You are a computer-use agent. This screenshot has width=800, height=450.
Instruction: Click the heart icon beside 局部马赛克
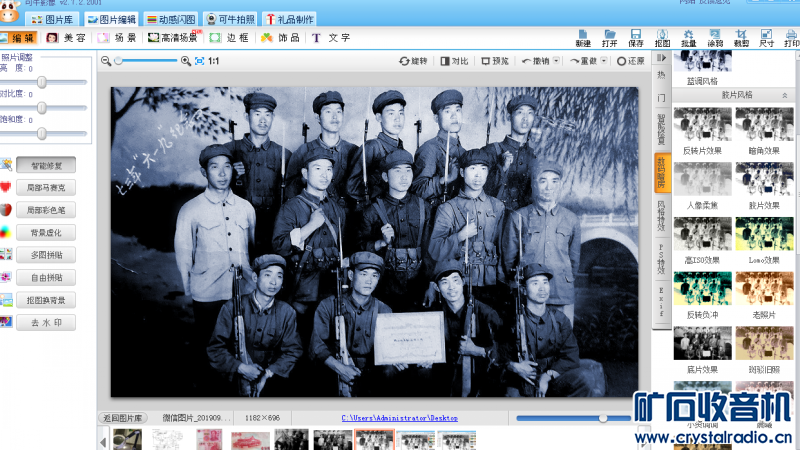(6, 187)
